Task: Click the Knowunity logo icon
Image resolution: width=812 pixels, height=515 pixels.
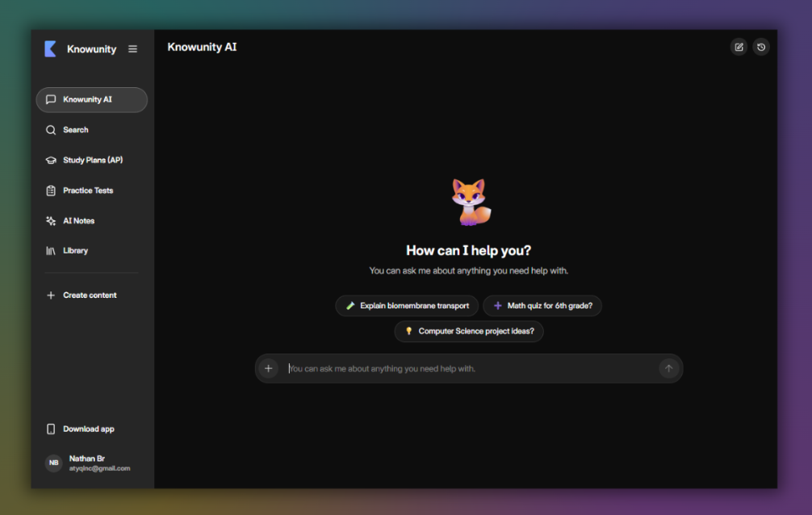Action: 51,48
